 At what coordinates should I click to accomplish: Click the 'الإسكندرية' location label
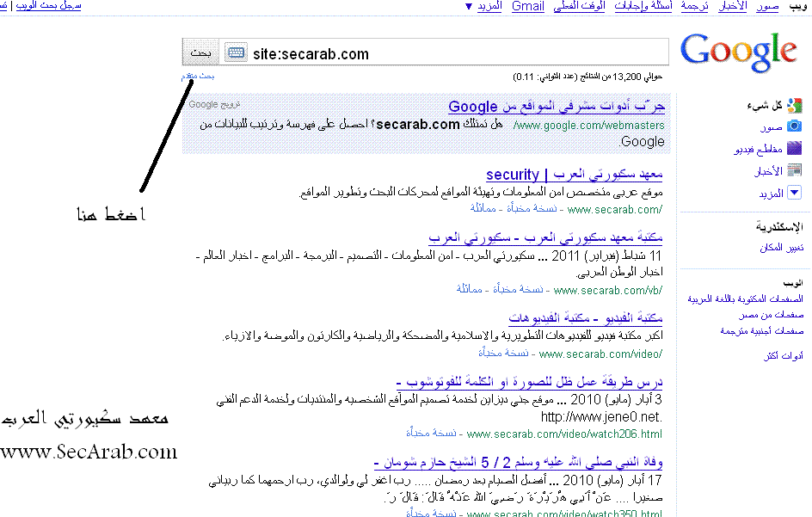point(779,226)
